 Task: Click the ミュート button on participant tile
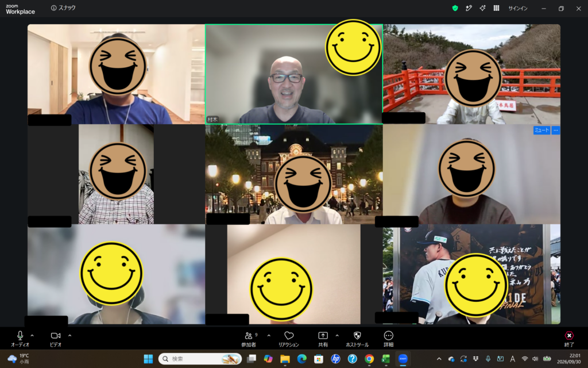point(542,131)
